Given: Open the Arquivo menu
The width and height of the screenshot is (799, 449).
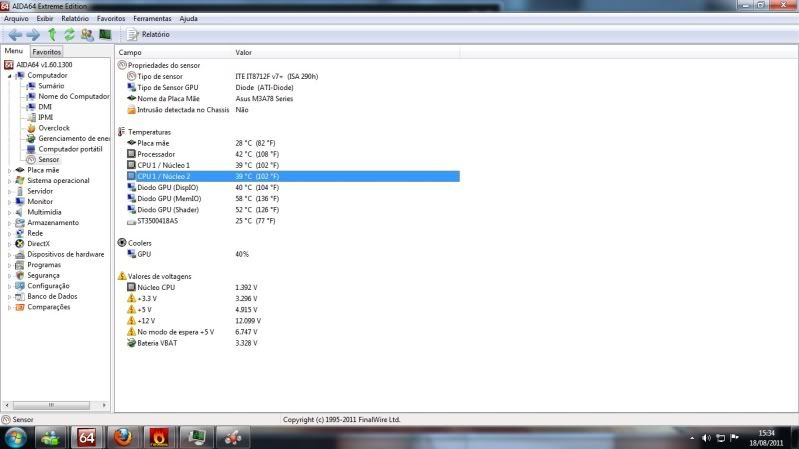Looking at the screenshot, I should click(16, 19).
